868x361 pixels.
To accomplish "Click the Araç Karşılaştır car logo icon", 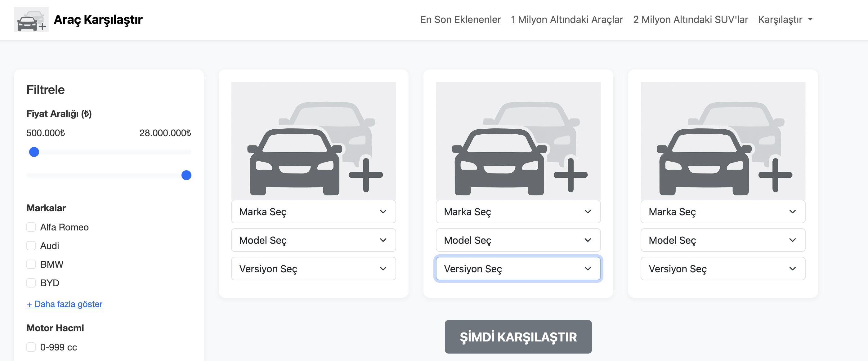I will coord(31,20).
